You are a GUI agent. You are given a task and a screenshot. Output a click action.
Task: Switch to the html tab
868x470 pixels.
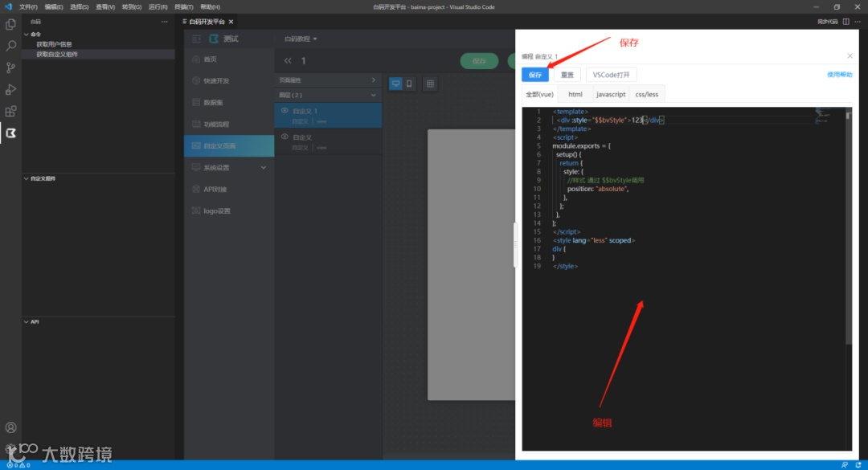pos(575,95)
